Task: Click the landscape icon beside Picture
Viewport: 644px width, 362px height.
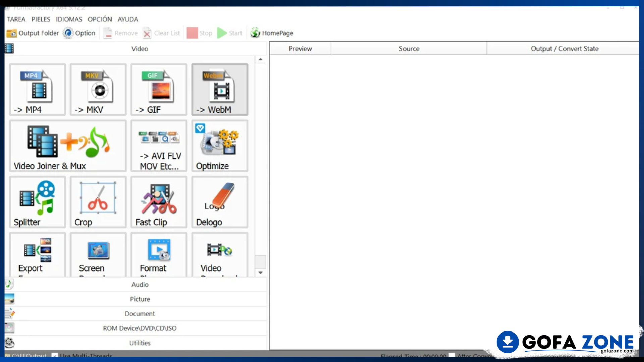Action: pyautogui.click(x=9, y=299)
